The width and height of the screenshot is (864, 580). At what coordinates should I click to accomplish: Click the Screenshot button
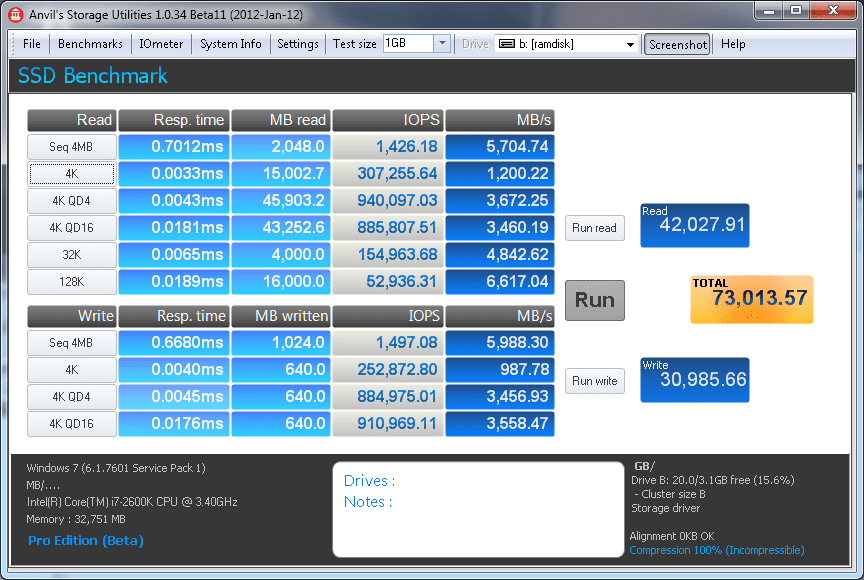tap(677, 44)
